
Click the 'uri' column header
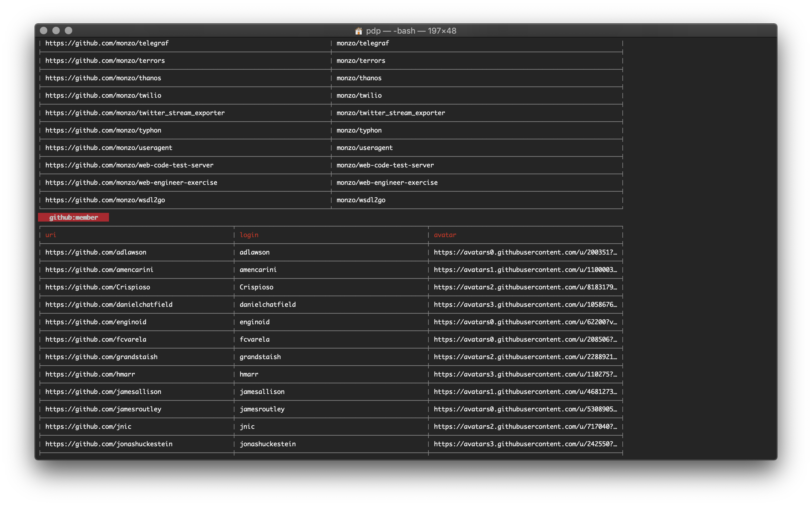(50, 235)
